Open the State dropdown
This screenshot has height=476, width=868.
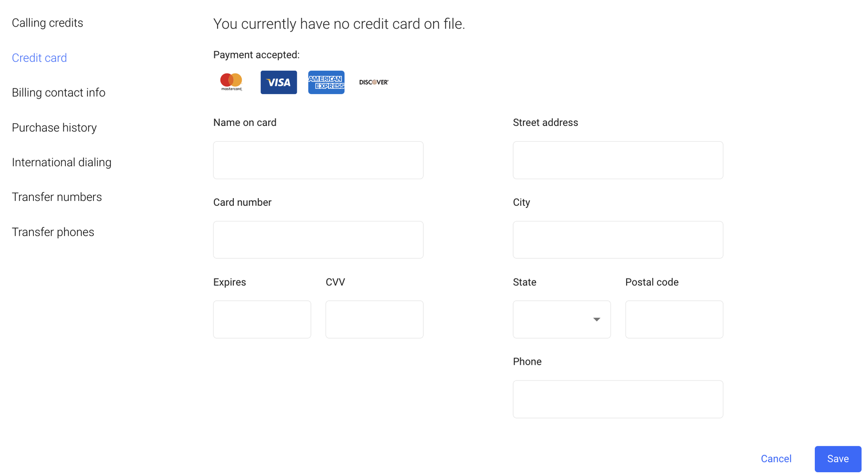coord(561,320)
